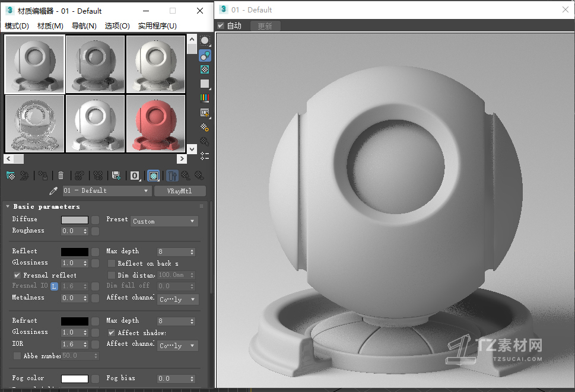Click the Get Material icon

pyautogui.click(x=11, y=176)
